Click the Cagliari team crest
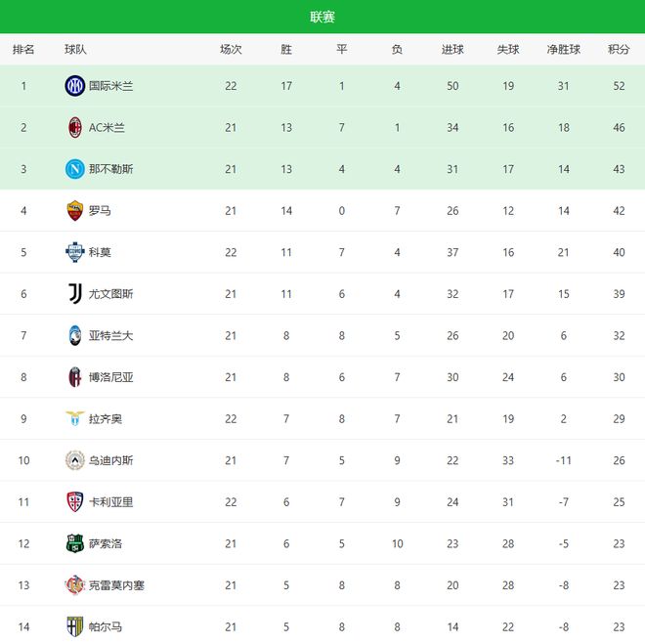Image resolution: width=645 pixels, height=644 pixels. (x=75, y=502)
